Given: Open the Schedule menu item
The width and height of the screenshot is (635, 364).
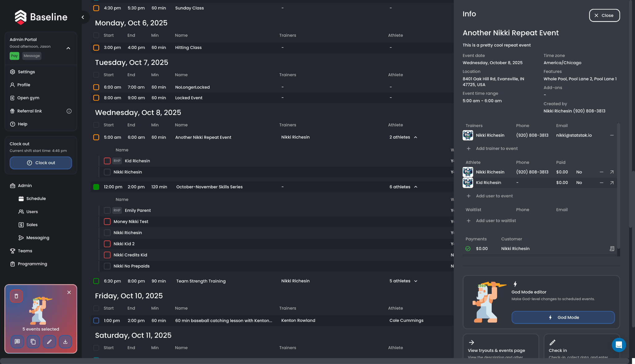Looking at the screenshot, I should 36,199.
